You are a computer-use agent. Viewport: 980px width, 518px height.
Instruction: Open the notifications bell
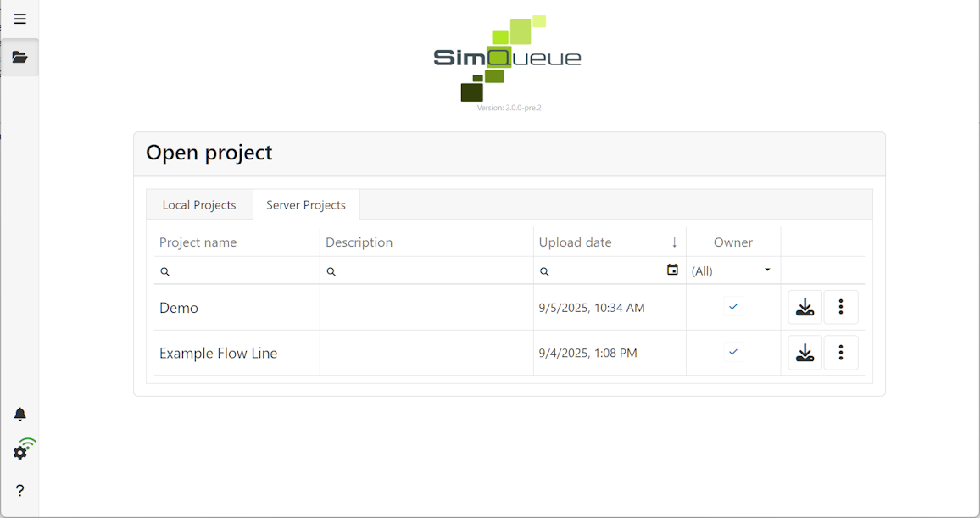pos(19,414)
